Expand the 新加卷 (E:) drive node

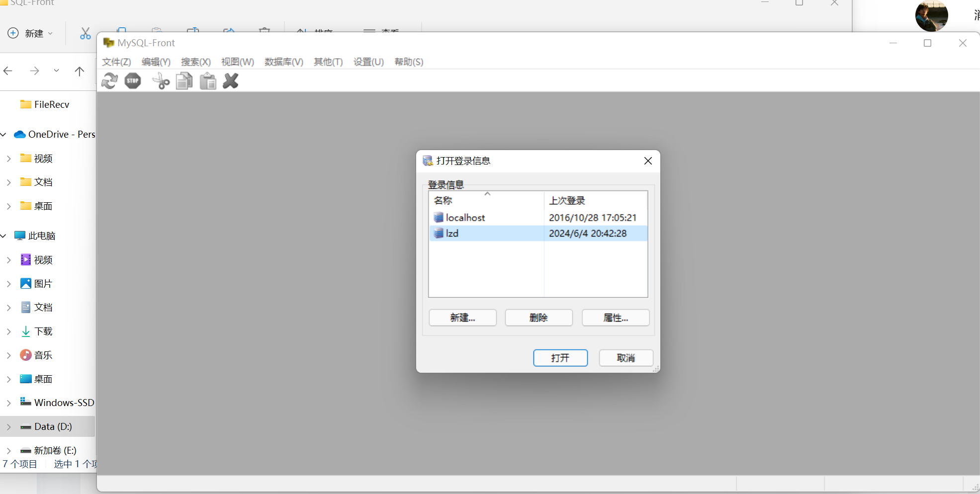[x=9, y=451]
